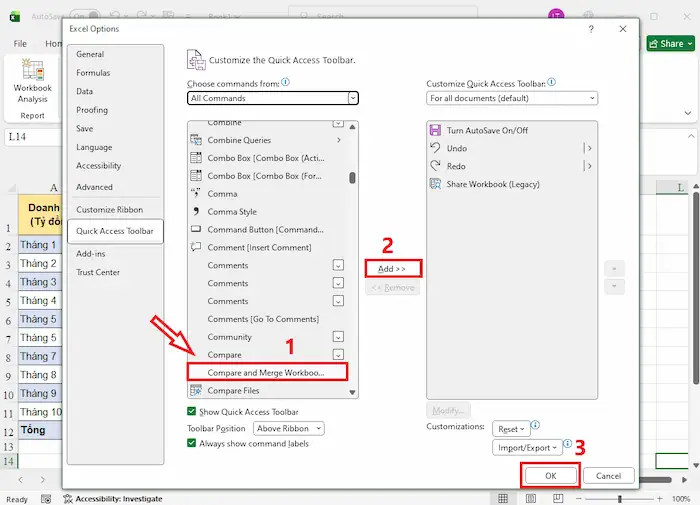
Task: Open the Trust Center category
Action: coord(98,272)
